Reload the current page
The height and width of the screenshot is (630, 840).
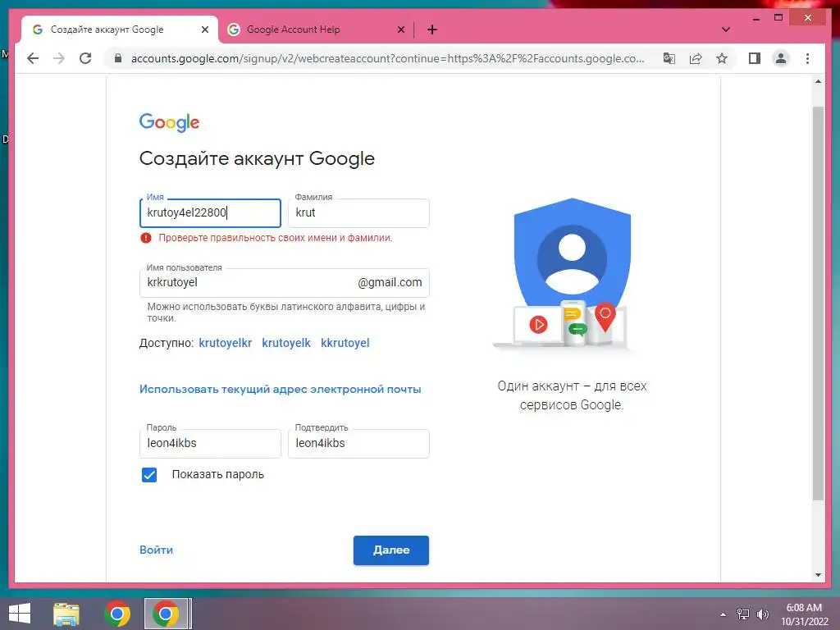pyautogui.click(x=85, y=58)
